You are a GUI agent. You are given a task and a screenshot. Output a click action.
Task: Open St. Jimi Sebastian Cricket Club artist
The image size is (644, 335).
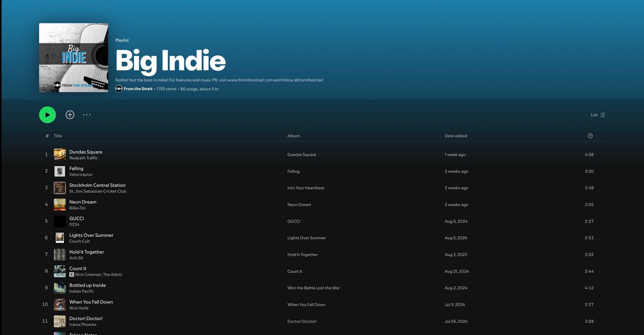(97, 191)
